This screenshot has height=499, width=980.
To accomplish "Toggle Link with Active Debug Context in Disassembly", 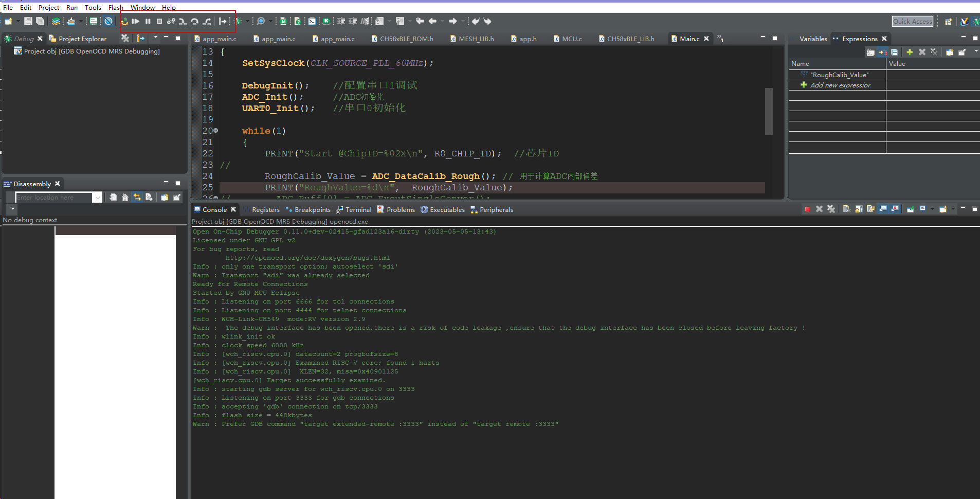I will click(x=137, y=198).
